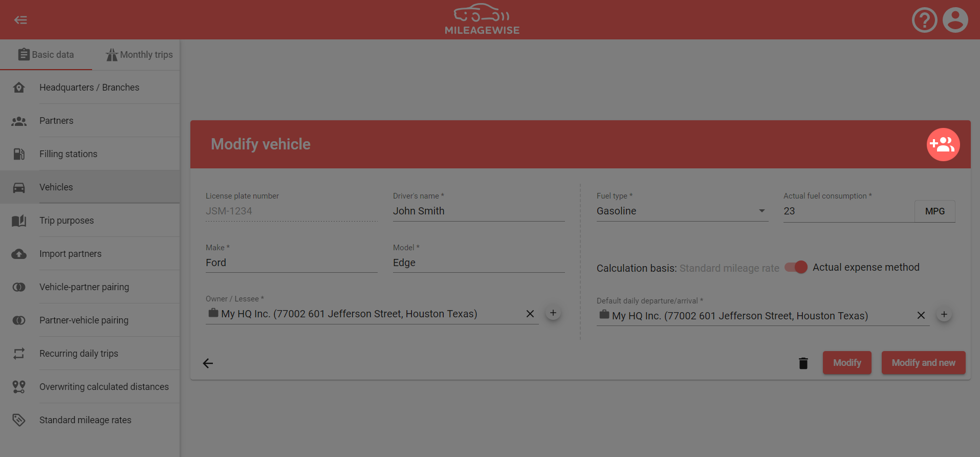Click the Vehicles car icon

(19, 187)
